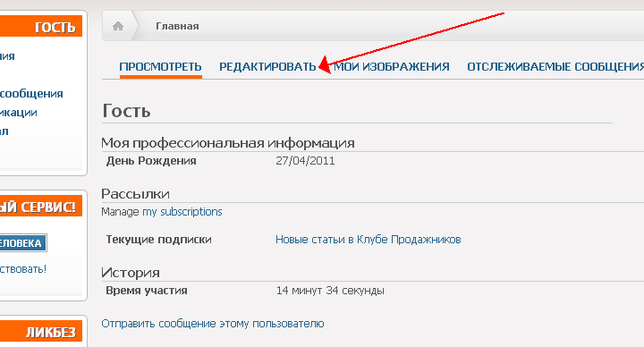644x347 pixels.
Task: Click the orange header ending in СЕРВИС!
Action: (x=41, y=207)
